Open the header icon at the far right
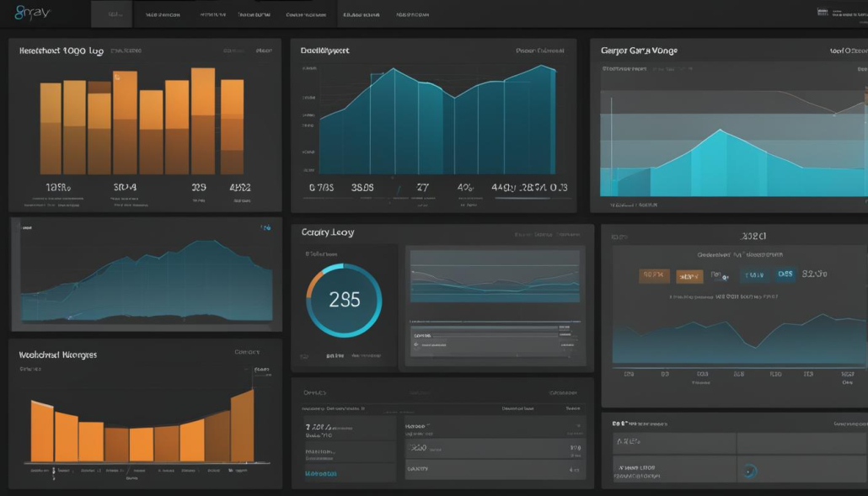 click(x=822, y=12)
